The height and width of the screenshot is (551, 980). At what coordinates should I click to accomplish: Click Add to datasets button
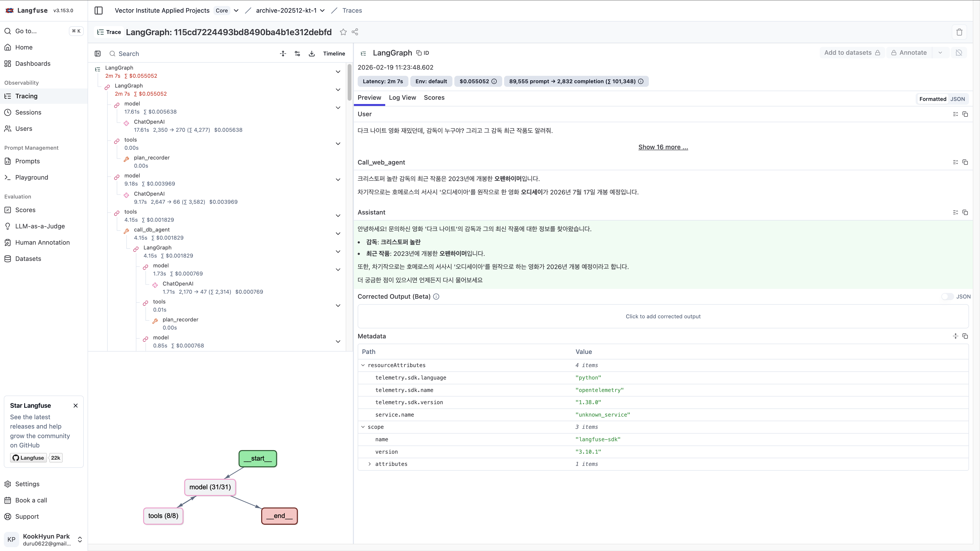[x=852, y=53]
